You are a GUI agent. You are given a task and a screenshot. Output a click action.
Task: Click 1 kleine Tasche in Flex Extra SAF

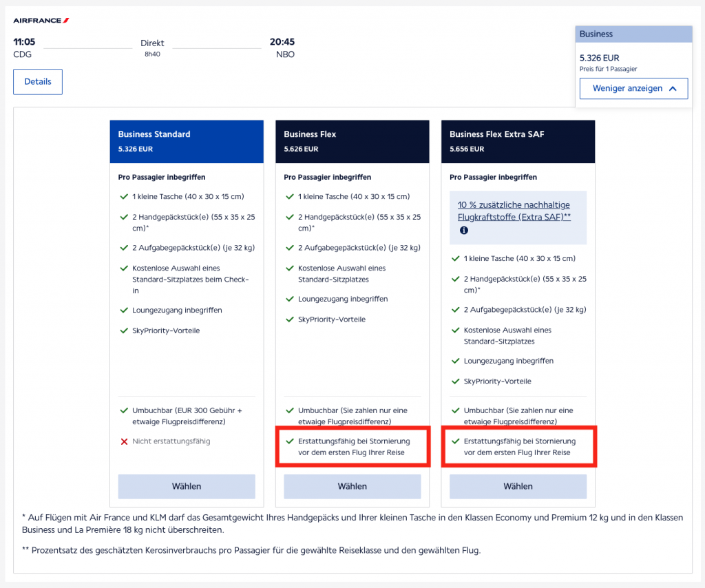tap(520, 259)
